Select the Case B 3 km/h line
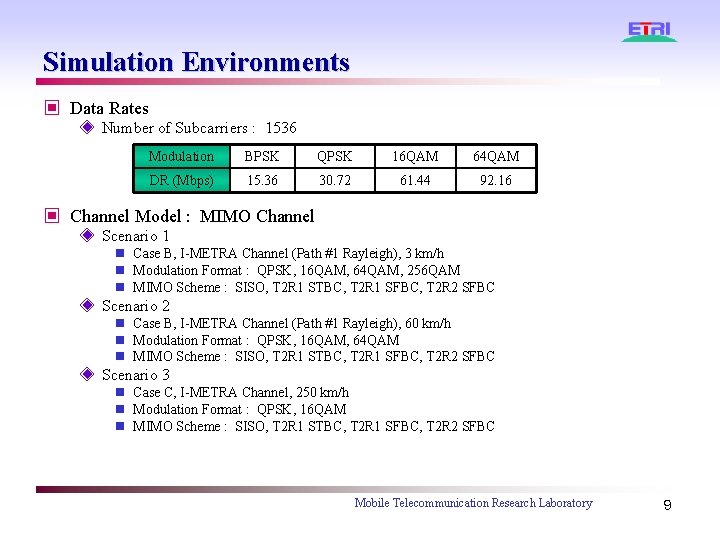 pyautogui.click(x=288, y=253)
